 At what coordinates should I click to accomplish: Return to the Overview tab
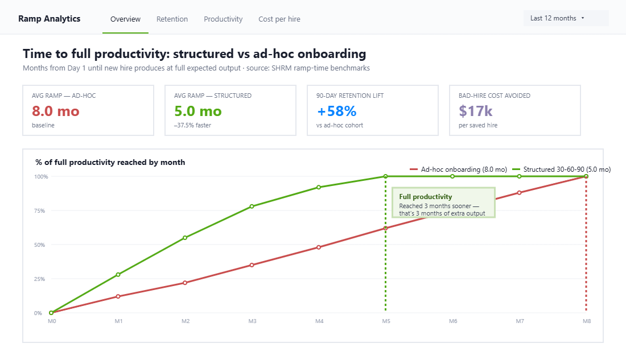[125, 19]
